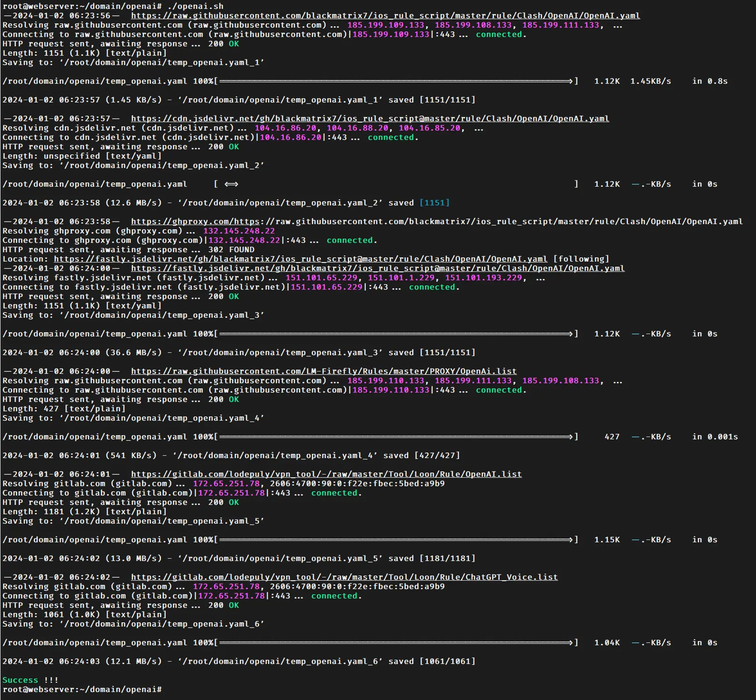The width and height of the screenshot is (756, 700).
Task: Click the fastly.jsdelivr.net URL dated 06:24:00
Action: [x=378, y=268]
